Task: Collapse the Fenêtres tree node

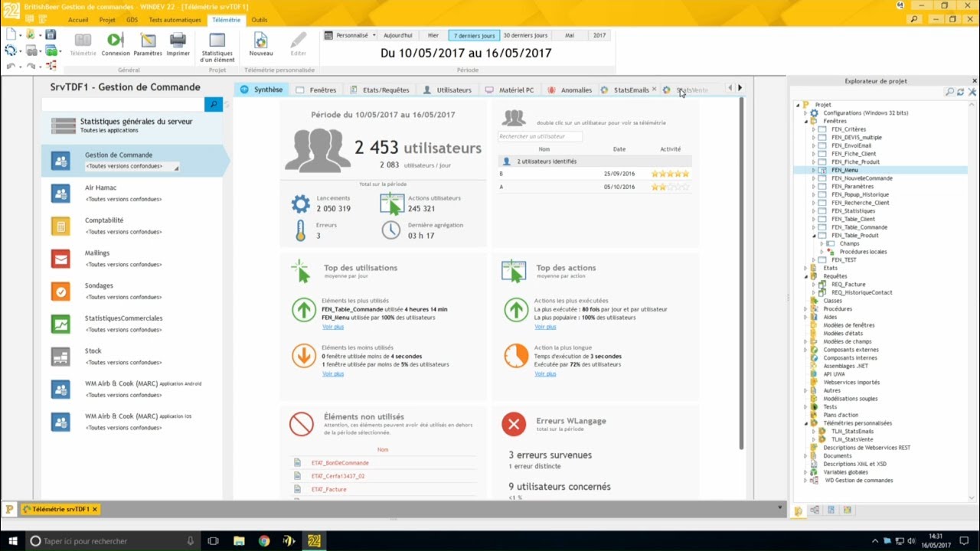Action: [x=805, y=121]
